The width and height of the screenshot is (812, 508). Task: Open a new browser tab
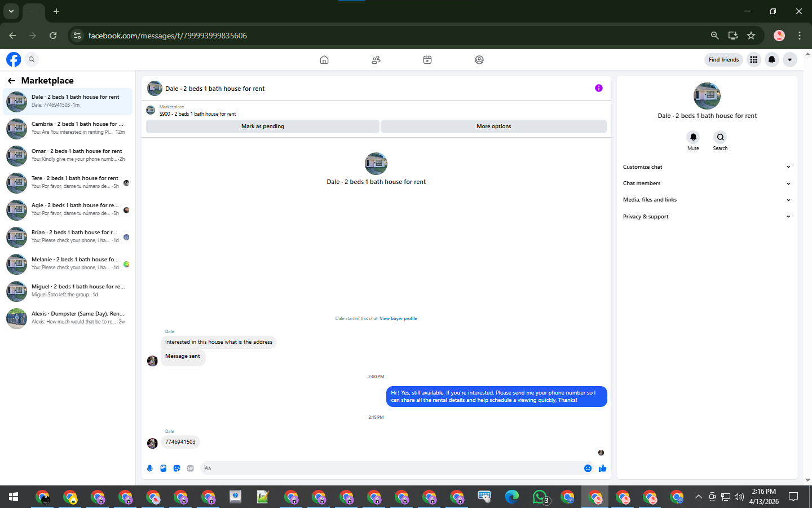tap(56, 11)
